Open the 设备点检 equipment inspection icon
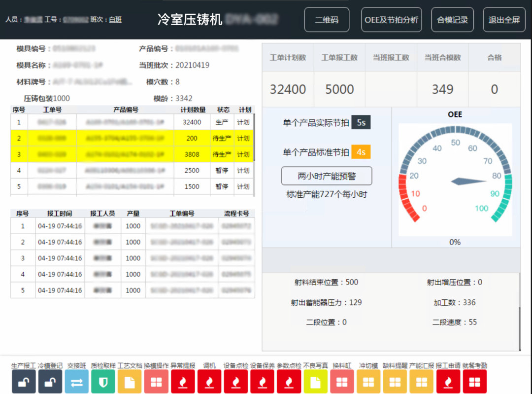 click(236, 381)
